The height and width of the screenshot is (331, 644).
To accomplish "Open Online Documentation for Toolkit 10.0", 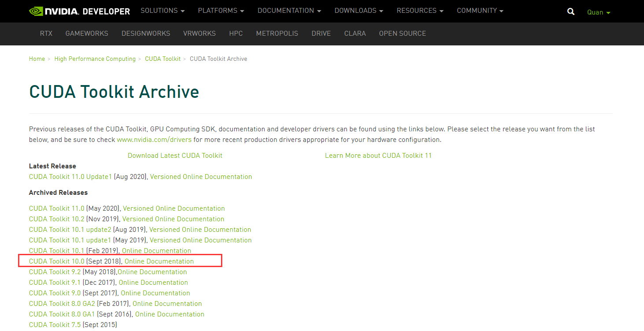I will tap(159, 261).
